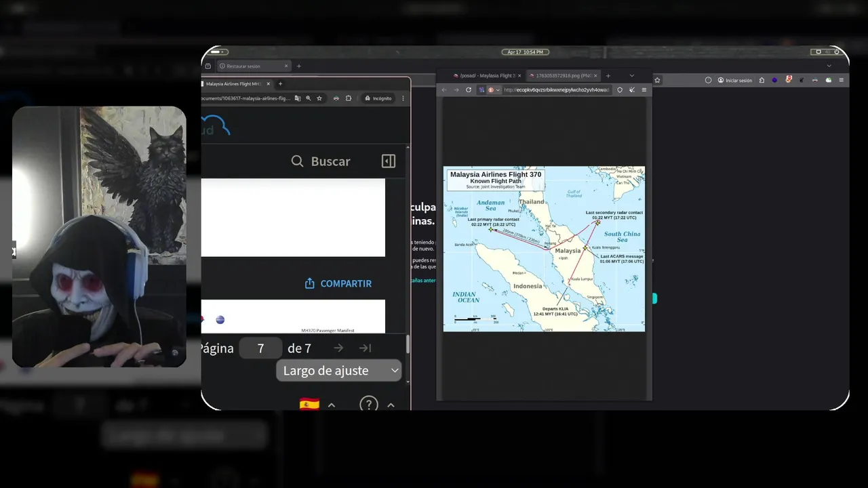The width and height of the screenshot is (868, 488).
Task: Open the Firefox hamburger menu at far right
Action: pos(842,80)
